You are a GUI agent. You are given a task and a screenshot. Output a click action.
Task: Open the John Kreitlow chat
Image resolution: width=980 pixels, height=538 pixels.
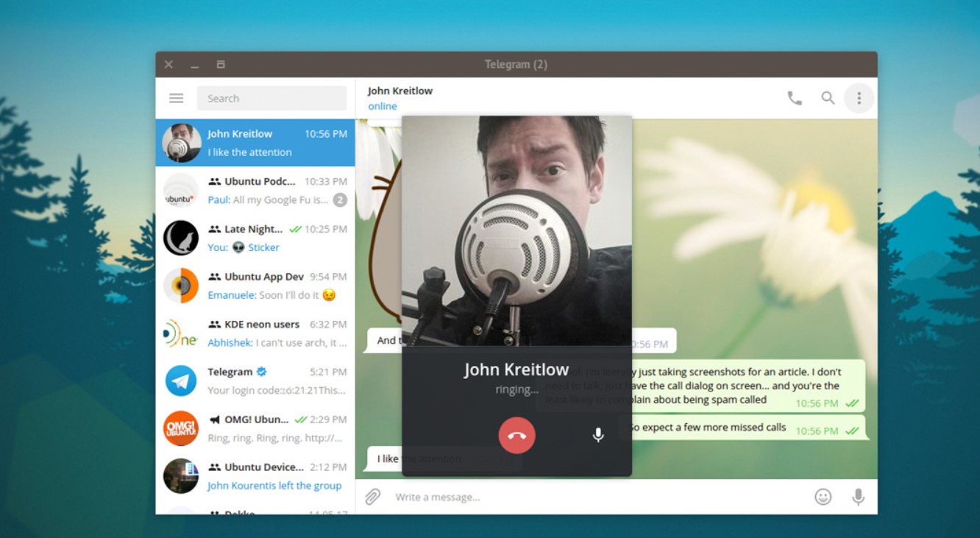[255, 143]
